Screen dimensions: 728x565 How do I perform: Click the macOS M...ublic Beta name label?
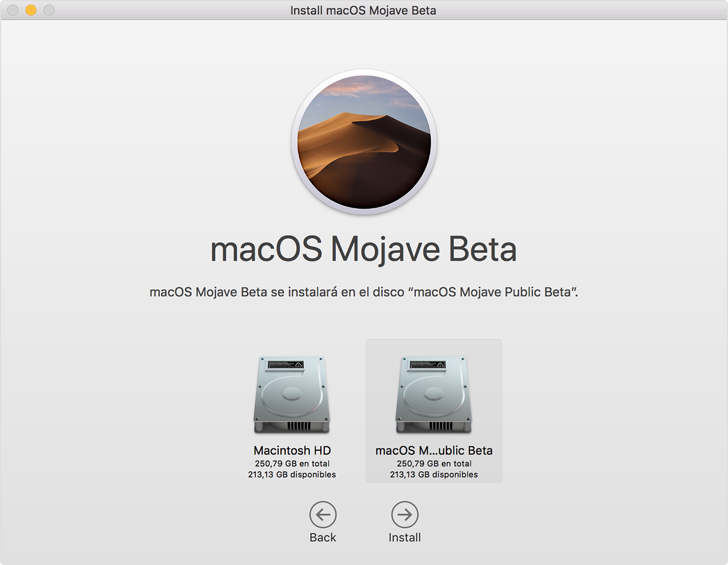(433, 450)
